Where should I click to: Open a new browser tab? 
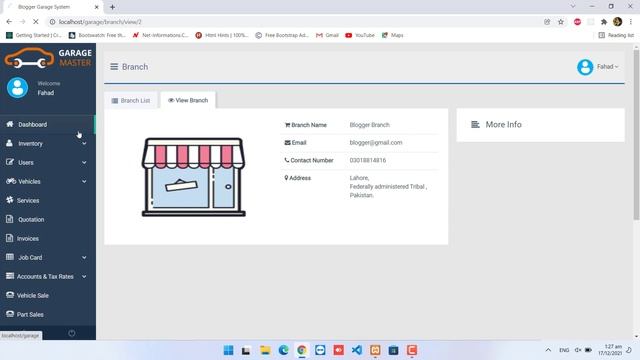click(x=112, y=7)
